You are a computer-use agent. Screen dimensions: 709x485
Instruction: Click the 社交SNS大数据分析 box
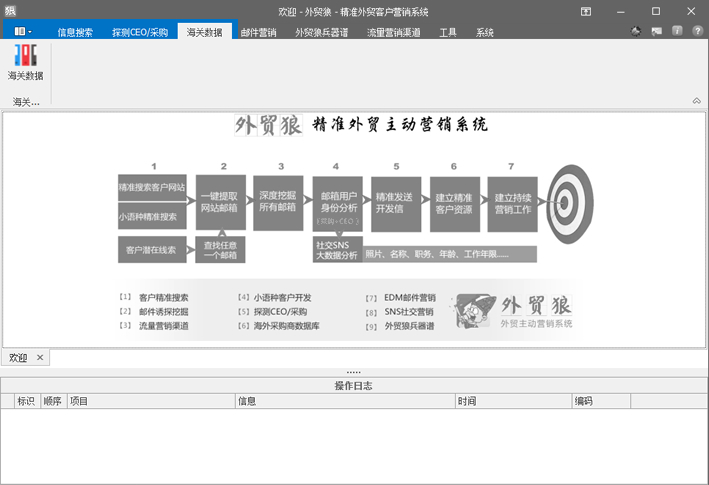click(337, 250)
